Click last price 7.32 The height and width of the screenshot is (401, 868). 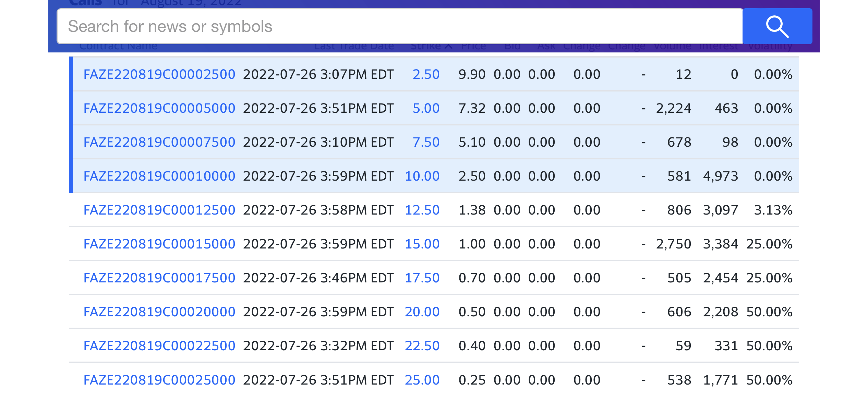(x=472, y=108)
